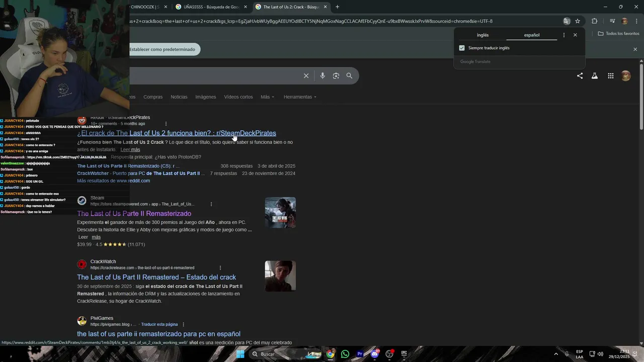Click the Steam result game cover thumbnail

tap(280, 213)
